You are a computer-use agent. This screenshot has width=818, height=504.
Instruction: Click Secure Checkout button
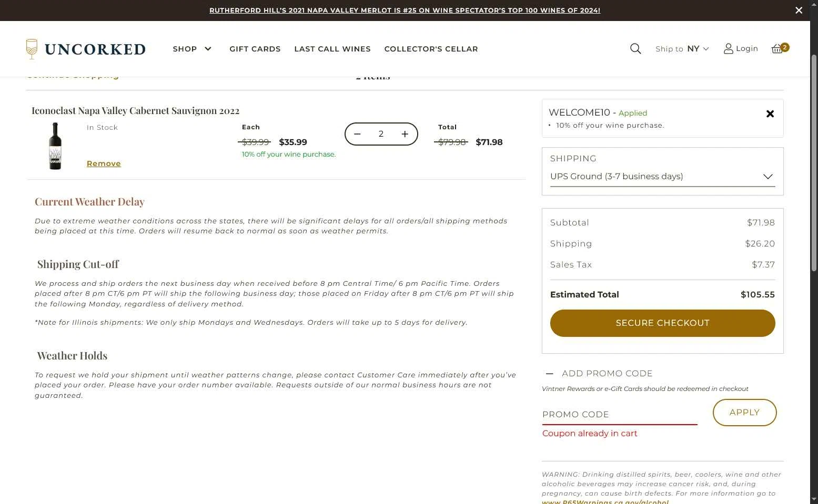pyautogui.click(x=662, y=323)
